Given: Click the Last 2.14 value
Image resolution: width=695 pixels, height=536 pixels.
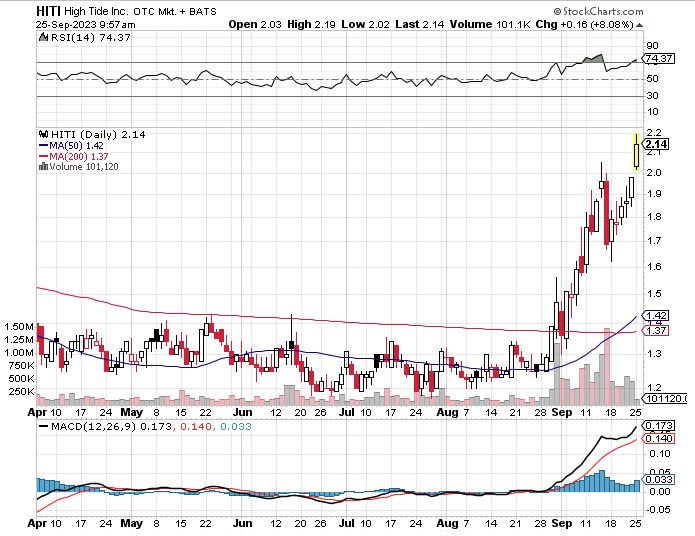Looking at the screenshot, I should point(420,24).
